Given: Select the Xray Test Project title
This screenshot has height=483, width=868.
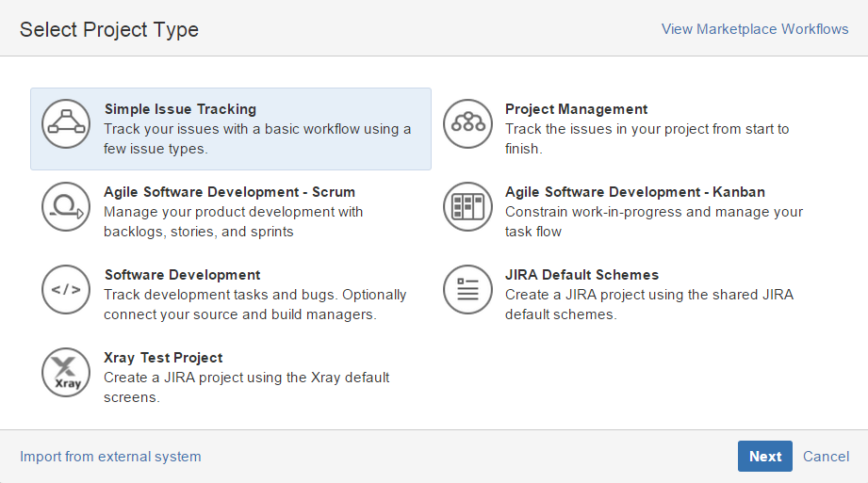Looking at the screenshot, I should [163, 358].
